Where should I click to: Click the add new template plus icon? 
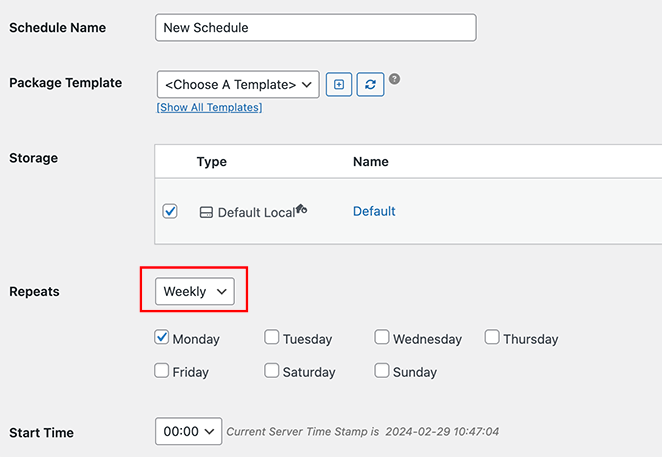point(339,85)
